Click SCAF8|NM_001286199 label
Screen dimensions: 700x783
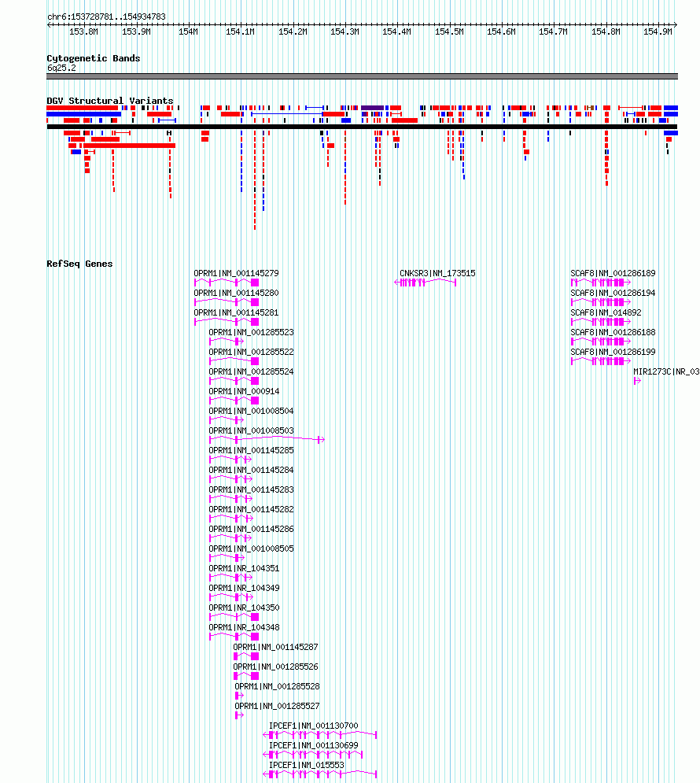[613, 352]
